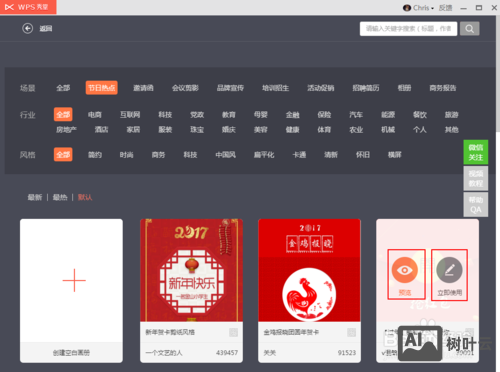500x372 pixels.
Task: Select the 家居 industry filter
Action: 133,129
